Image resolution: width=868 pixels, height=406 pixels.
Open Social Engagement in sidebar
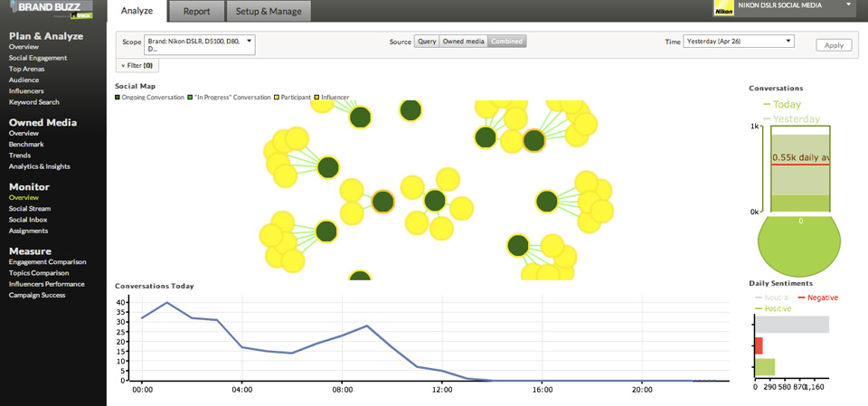tap(38, 58)
